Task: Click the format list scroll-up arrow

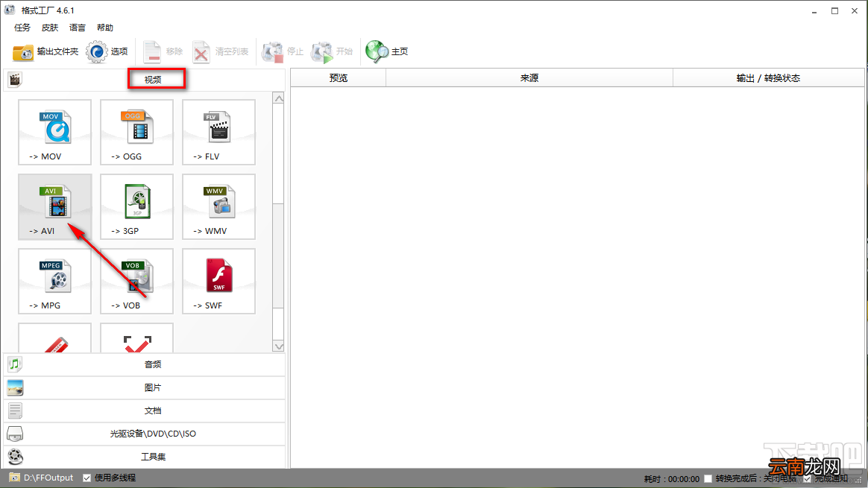Action: [278, 98]
